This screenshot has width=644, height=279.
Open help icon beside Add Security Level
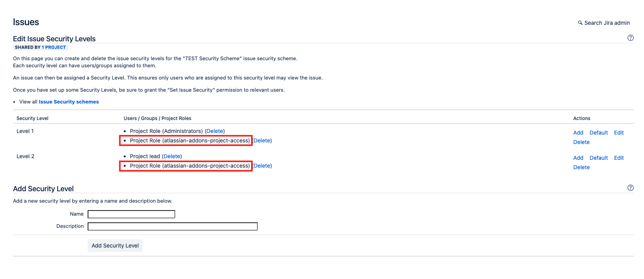pyautogui.click(x=630, y=188)
